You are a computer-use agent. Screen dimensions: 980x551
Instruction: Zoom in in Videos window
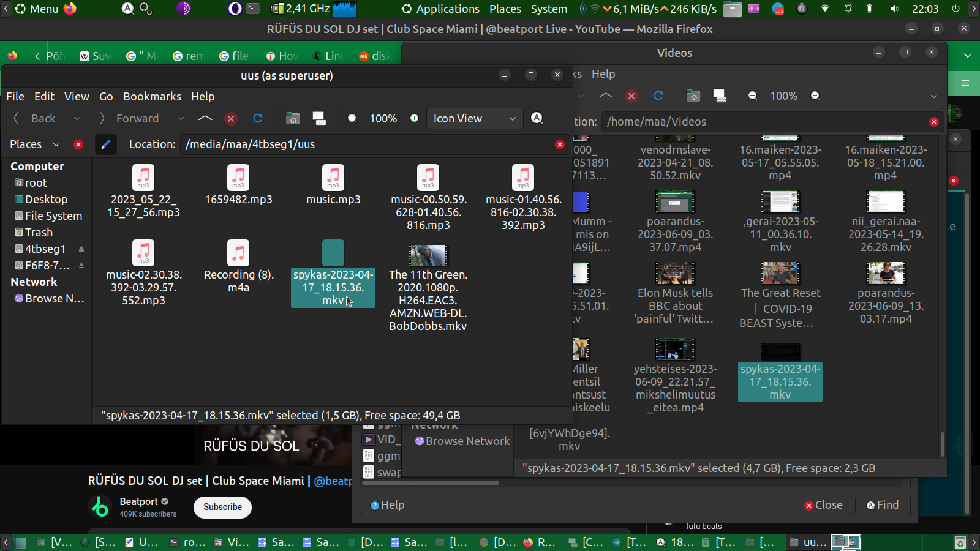click(x=815, y=96)
